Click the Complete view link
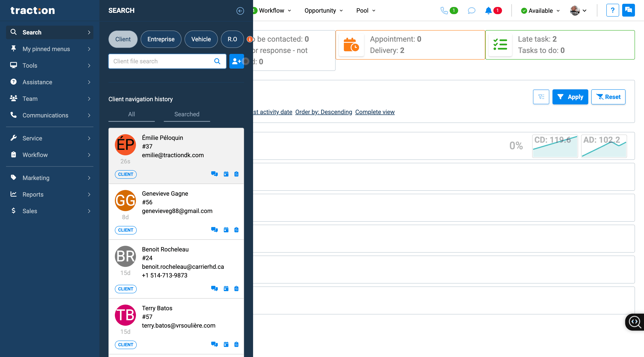The image size is (644, 357). (375, 112)
